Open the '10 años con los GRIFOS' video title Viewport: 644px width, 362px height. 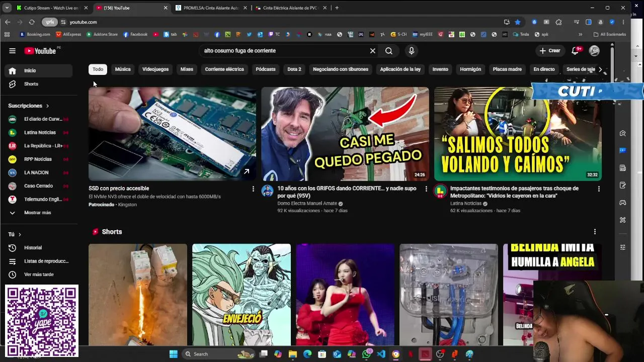pyautogui.click(x=347, y=192)
